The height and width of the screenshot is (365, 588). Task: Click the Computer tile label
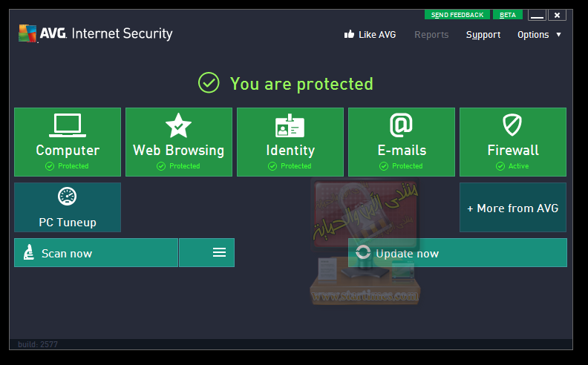(68, 151)
